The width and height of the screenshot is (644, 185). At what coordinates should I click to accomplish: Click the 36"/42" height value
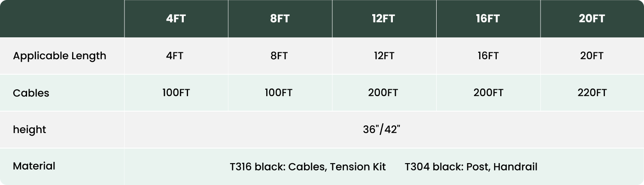(382, 130)
